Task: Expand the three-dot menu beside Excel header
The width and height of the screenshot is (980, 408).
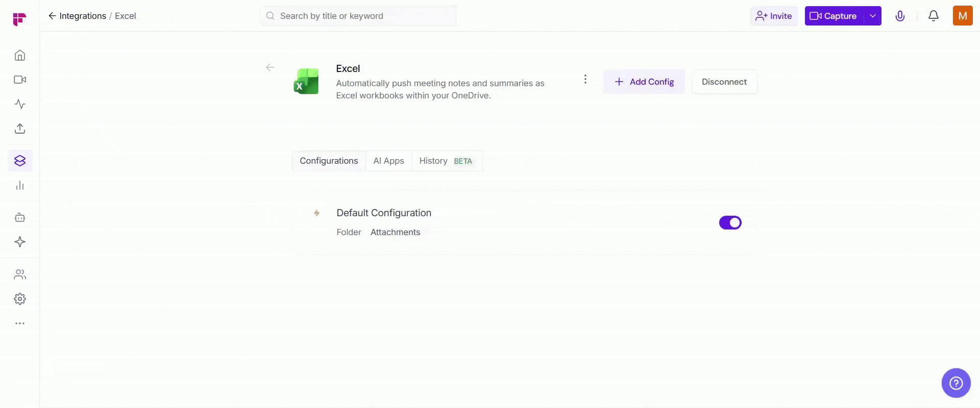Action: point(585,79)
